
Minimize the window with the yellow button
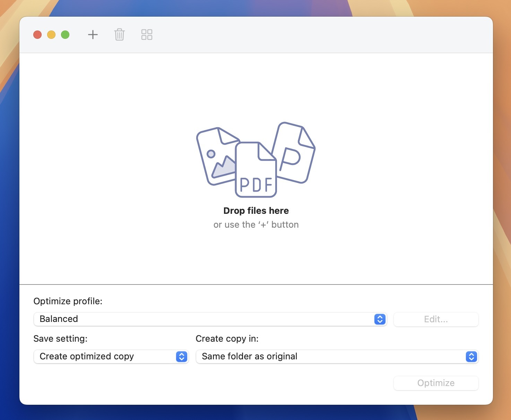tap(51, 34)
